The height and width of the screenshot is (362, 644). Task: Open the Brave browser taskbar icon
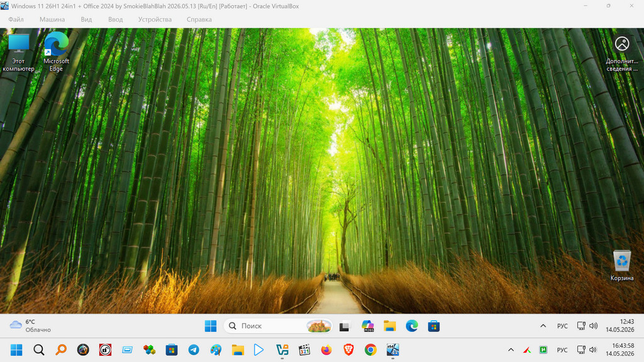point(348,349)
